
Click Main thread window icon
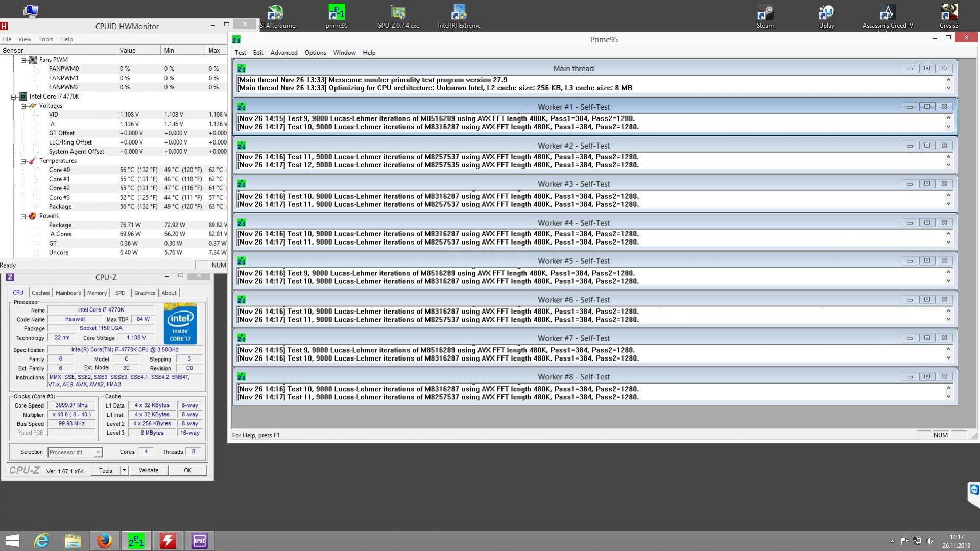pyautogui.click(x=242, y=68)
